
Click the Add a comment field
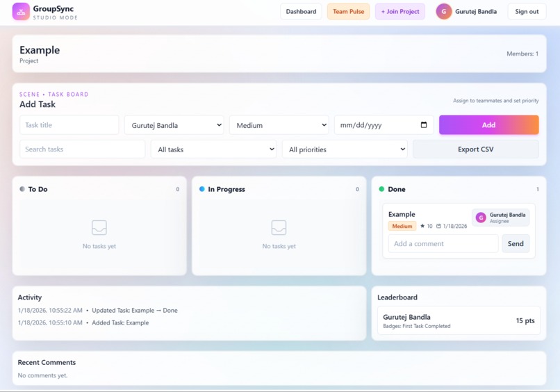tap(443, 244)
